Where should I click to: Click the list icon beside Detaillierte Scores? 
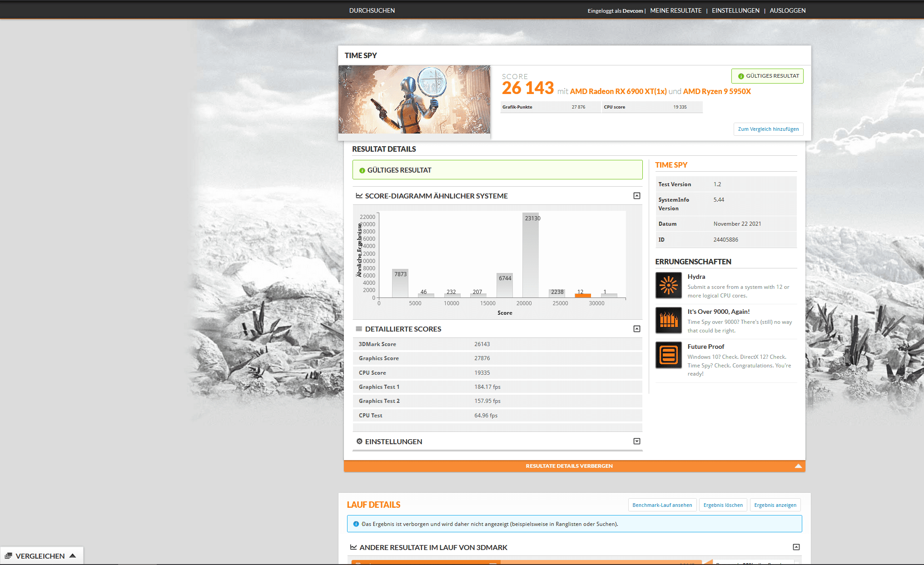359,329
